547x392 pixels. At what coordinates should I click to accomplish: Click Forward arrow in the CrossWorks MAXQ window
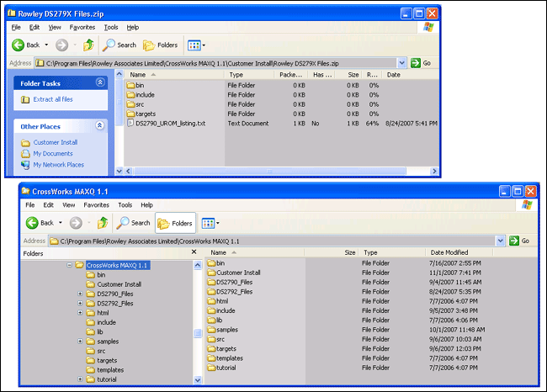(x=76, y=223)
